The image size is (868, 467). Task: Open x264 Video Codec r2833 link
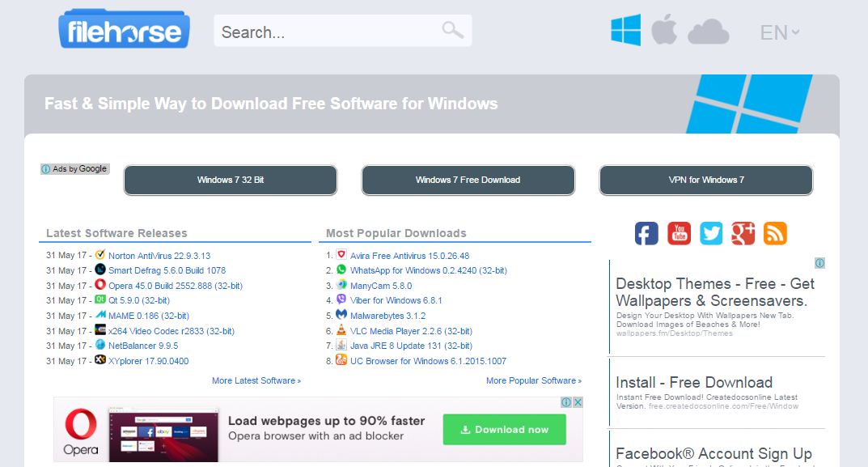[x=171, y=331]
